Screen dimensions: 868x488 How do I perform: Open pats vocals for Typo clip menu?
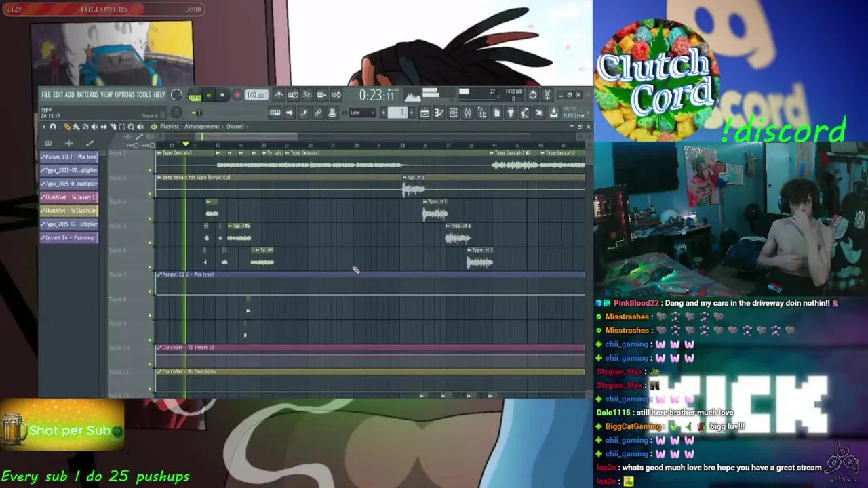[159, 178]
